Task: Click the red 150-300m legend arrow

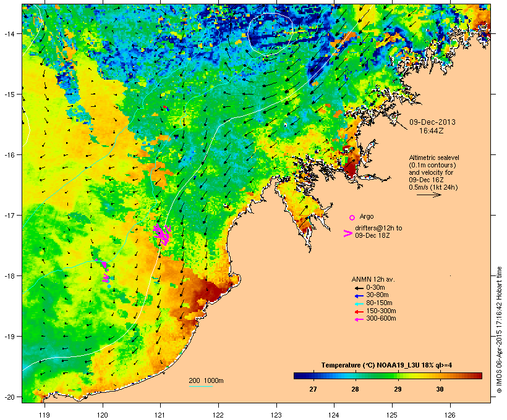Action: click(359, 312)
